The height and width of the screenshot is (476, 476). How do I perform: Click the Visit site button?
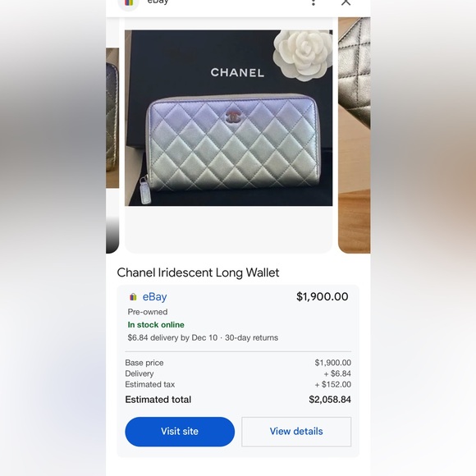180,432
